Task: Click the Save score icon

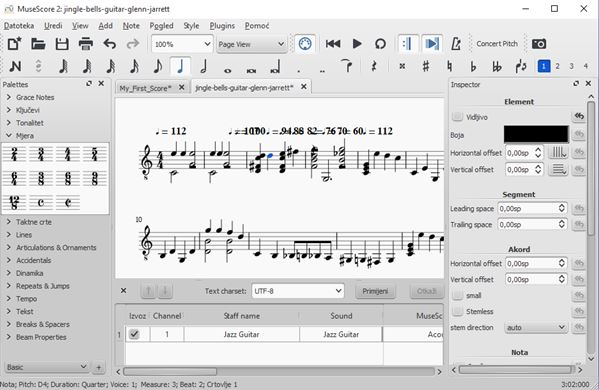Action: [62, 44]
